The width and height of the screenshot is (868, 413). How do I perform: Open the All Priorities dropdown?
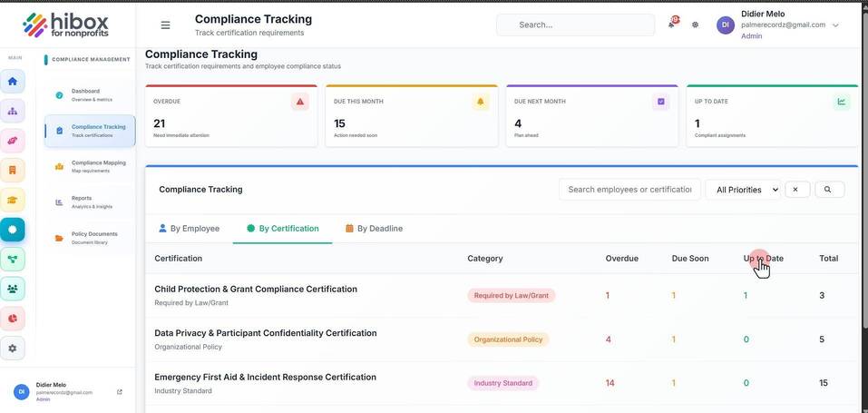[743, 190]
